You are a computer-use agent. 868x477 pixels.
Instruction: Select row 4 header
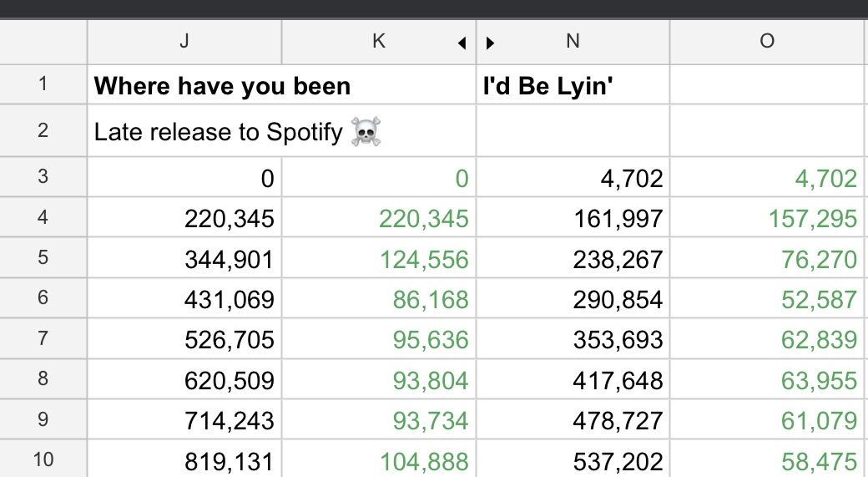pyautogui.click(x=43, y=217)
